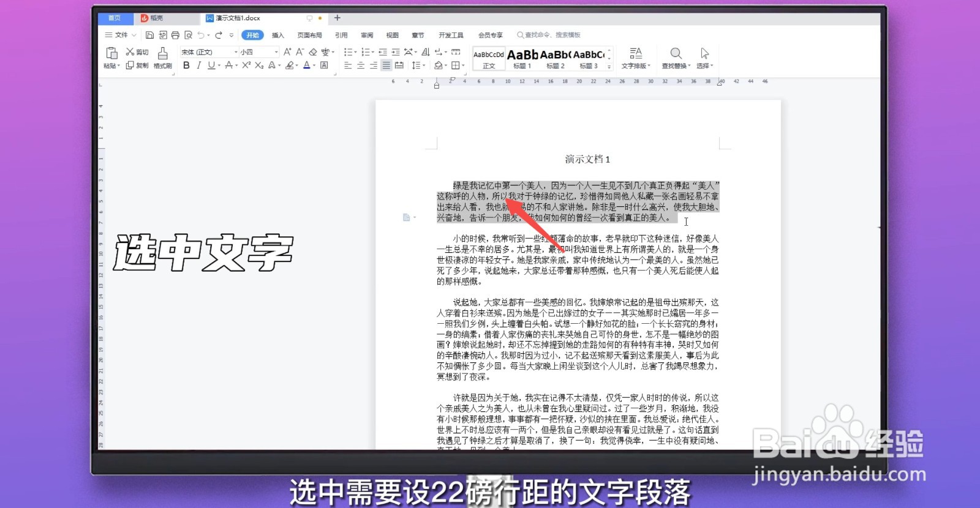The height and width of the screenshot is (508, 980).
Task: Click the Save icon in quick access toolbar
Action: [x=149, y=35]
